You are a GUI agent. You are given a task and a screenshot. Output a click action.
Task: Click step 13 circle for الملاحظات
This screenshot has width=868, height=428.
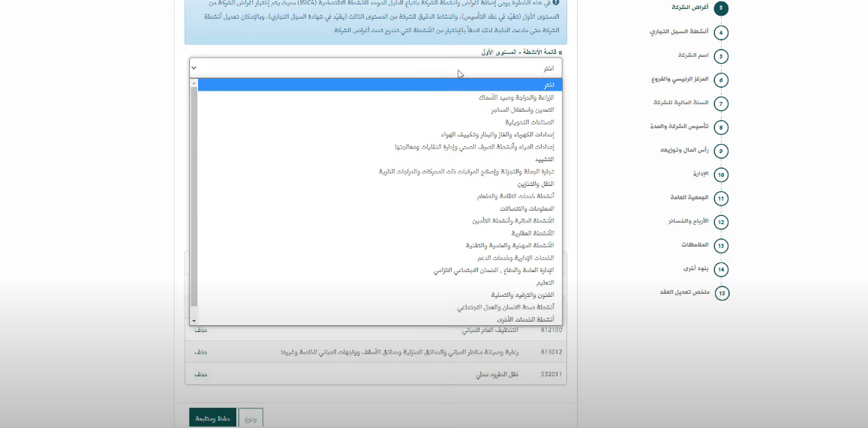coord(720,246)
